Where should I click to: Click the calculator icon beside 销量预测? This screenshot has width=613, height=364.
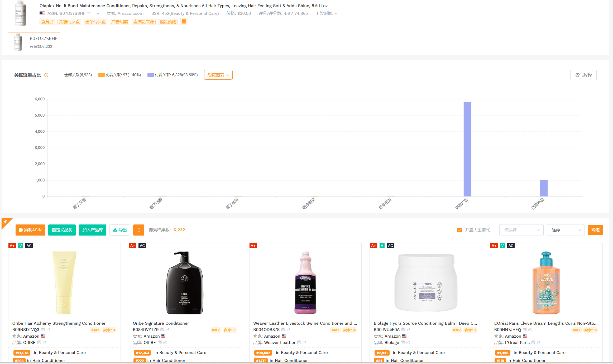(x=184, y=22)
